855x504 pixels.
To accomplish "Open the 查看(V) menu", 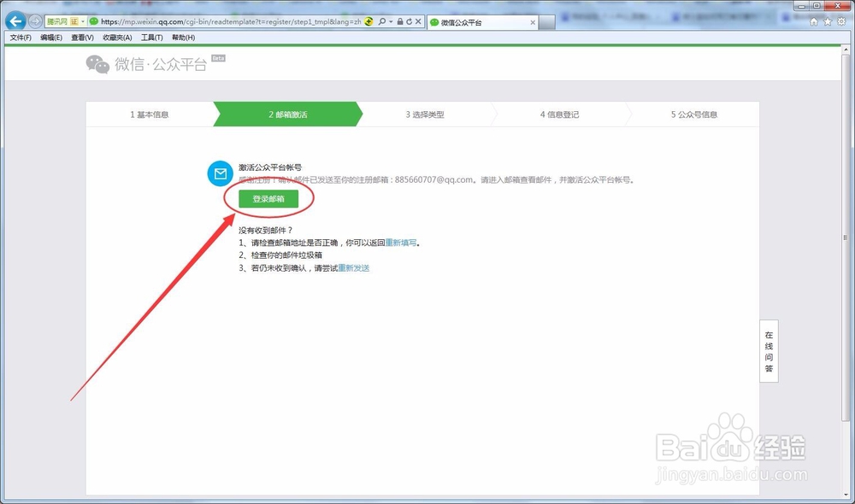I will coord(82,38).
